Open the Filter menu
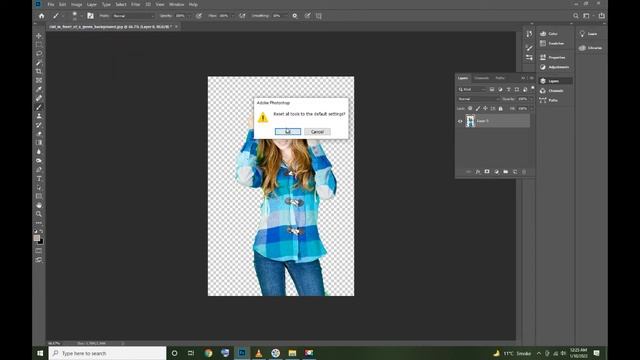Screen dimensions: 640x360 tap(136, 4)
